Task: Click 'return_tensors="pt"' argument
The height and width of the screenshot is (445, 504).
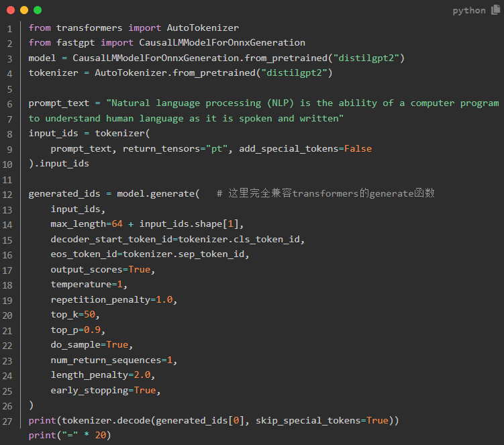Action: [x=175, y=149]
